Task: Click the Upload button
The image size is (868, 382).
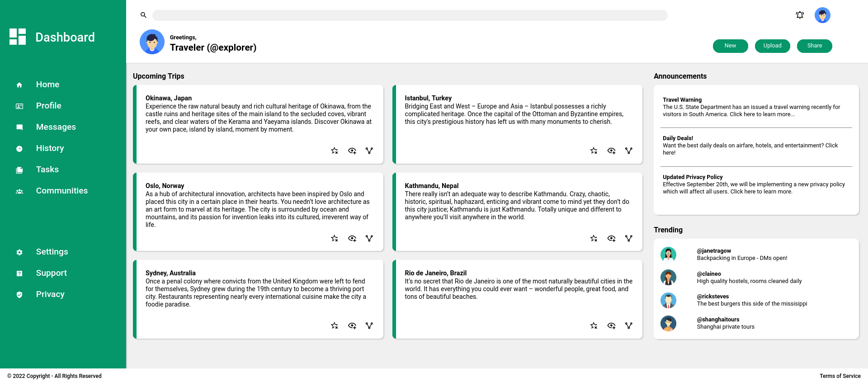Action: (772, 46)
